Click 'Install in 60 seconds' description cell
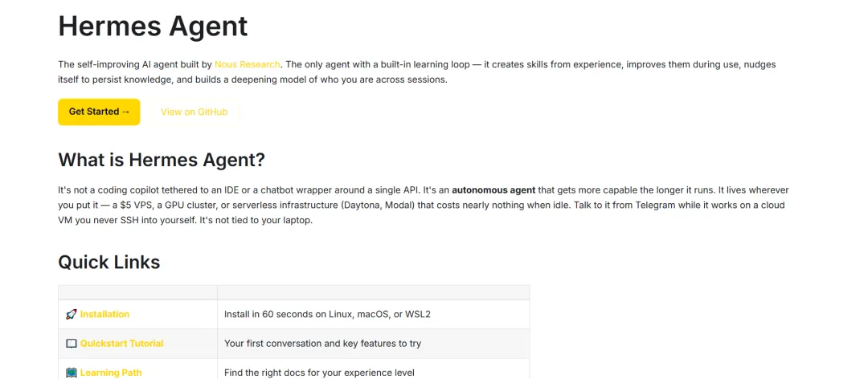Viewport: 868px width, 379px height. [327, 314]
